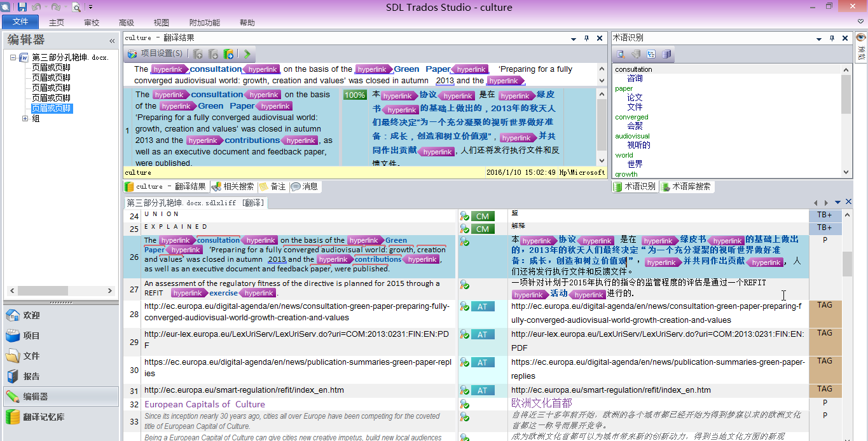Switch to the 附加功能 ribbon tab
868x441 pixels.
click(205, 22)
